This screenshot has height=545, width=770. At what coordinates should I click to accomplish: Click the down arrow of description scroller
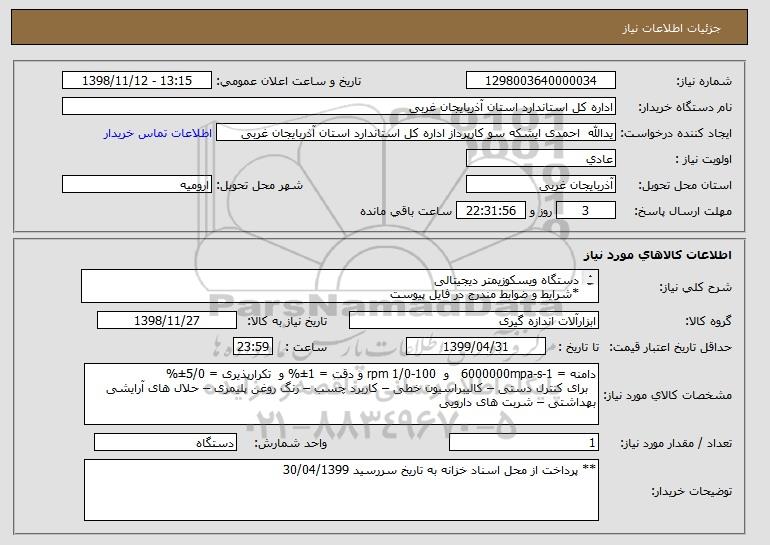point(590,284)
